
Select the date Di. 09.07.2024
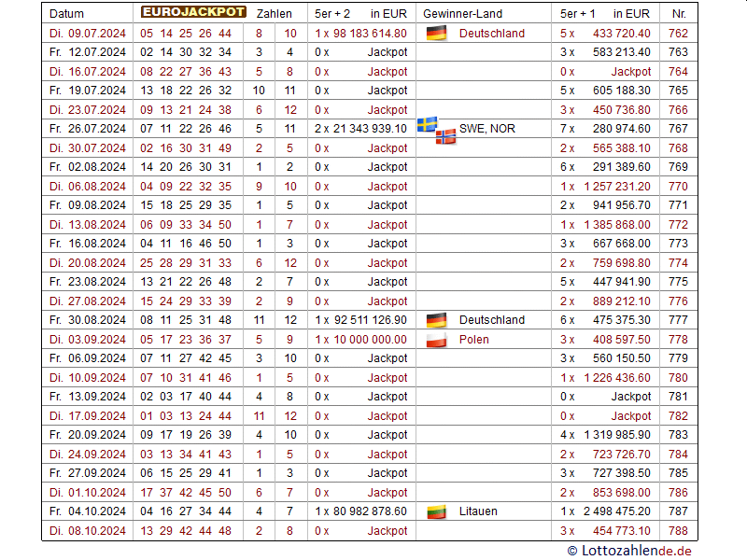[x=87, y=34]
